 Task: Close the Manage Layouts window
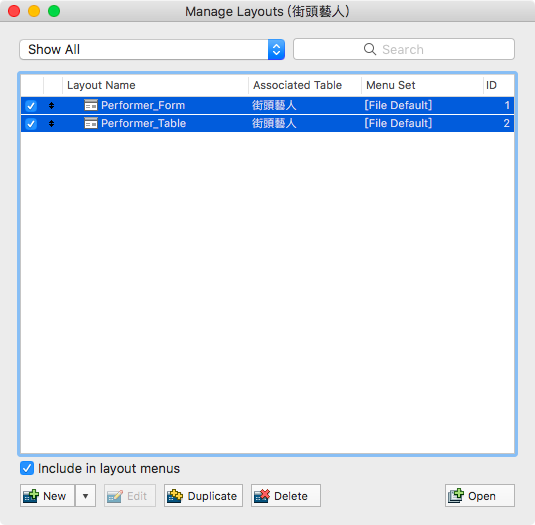[x=14, y=11]
